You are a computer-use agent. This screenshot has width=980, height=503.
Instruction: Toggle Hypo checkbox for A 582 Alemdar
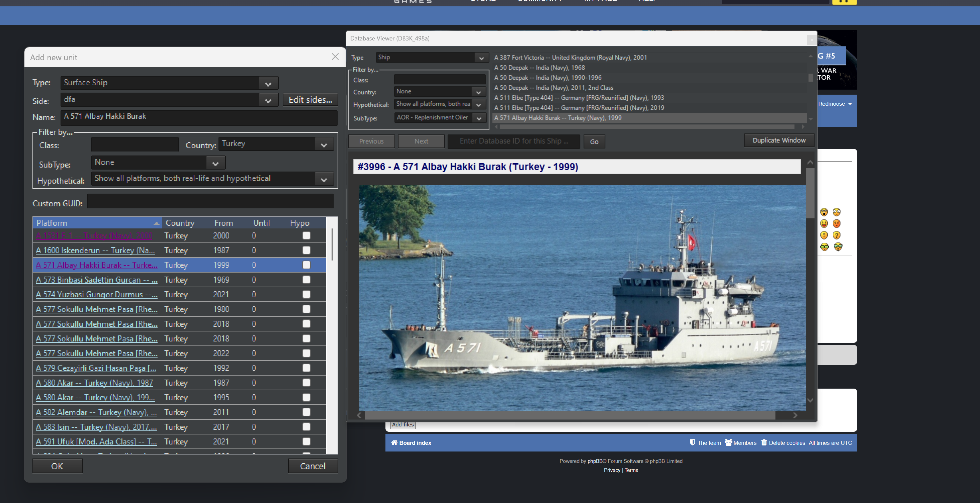click(306, 412)
